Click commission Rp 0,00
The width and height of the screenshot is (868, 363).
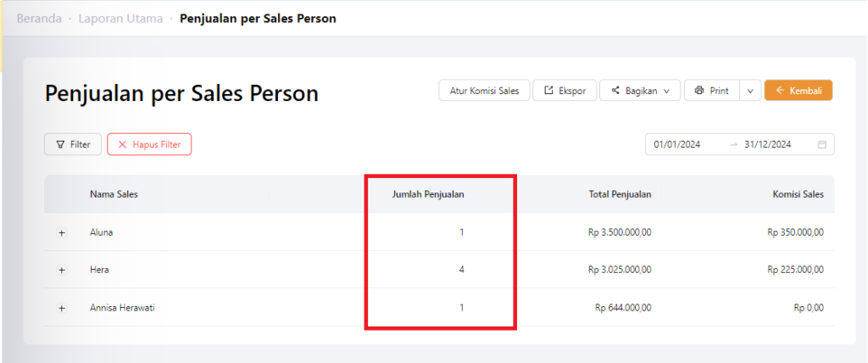[810, 308]
